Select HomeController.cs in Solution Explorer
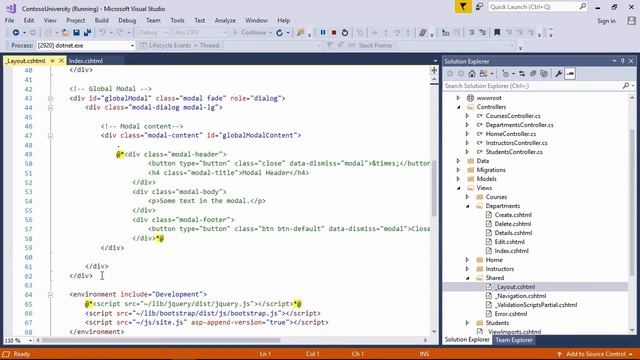Screen dimensions: 640x360 point(510,134)
